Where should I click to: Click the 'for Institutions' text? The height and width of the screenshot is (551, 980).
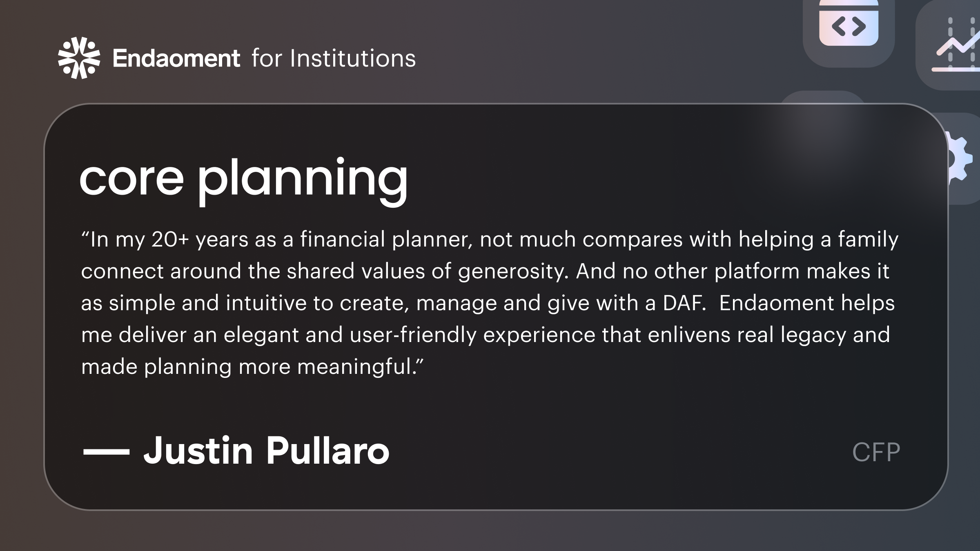coord(334,58)
